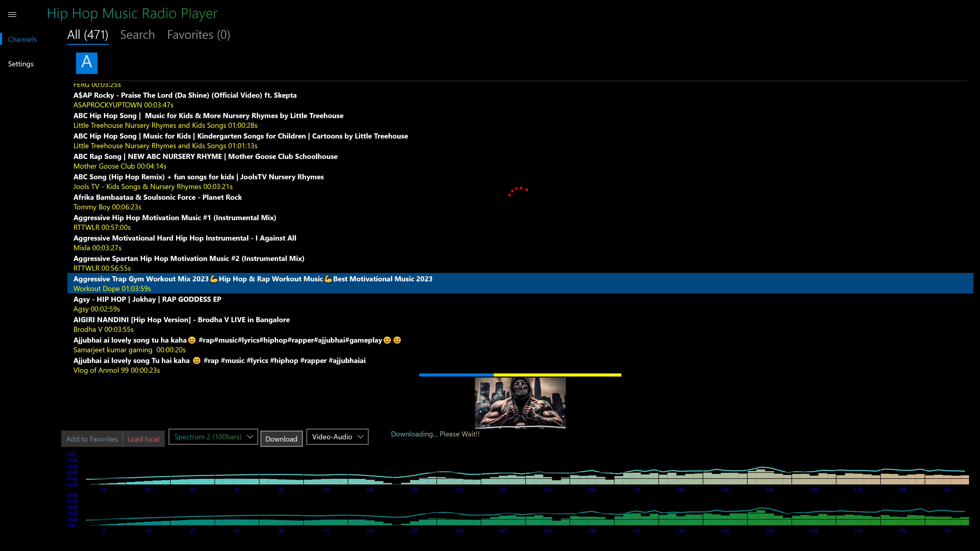The width and height of the screenshot is (980, 551).
Task: Expand the Spectrum 2 (100bars) dropdown
Action: 213,436
